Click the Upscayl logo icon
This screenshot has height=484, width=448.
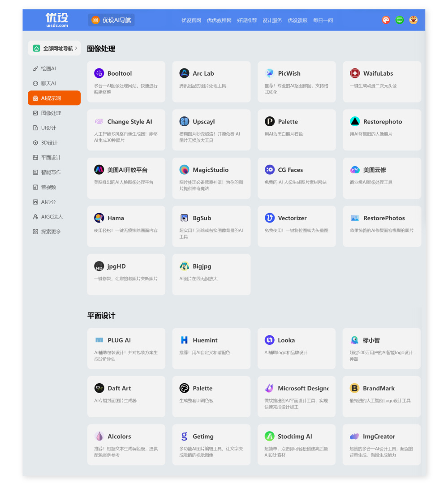pos(184,121)
